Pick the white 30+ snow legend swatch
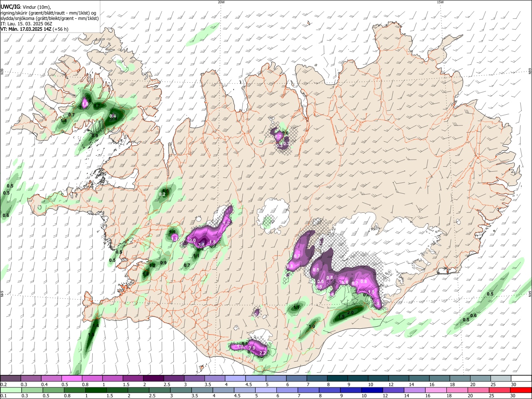This screenshot has height=399, width=532. tap(521, 379)
